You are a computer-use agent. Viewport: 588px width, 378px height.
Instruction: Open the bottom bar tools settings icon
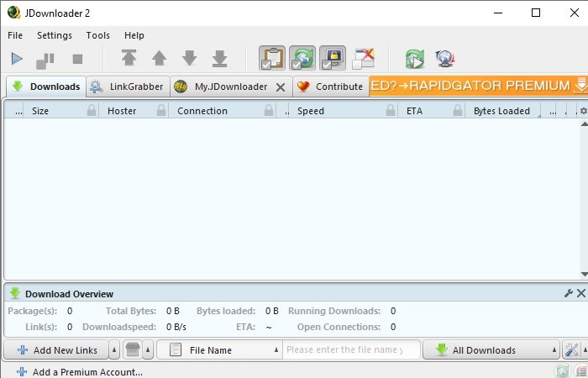click(x=571, y=350)
